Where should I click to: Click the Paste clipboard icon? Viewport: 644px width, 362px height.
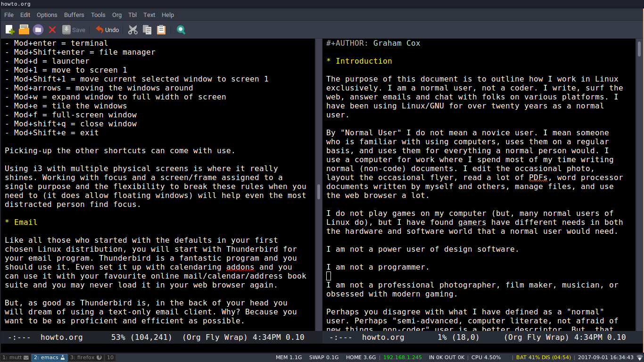(161, 30)
